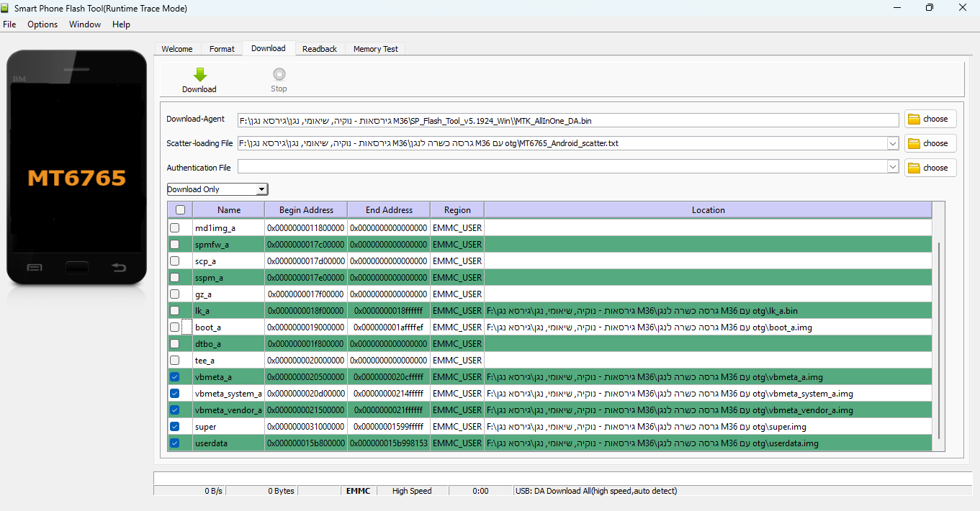Image resolution: width=980 pixels, height=511 pixels.
Task: Switch to the Readback tab
Action: pyautogui.click(x=319, y=49)
